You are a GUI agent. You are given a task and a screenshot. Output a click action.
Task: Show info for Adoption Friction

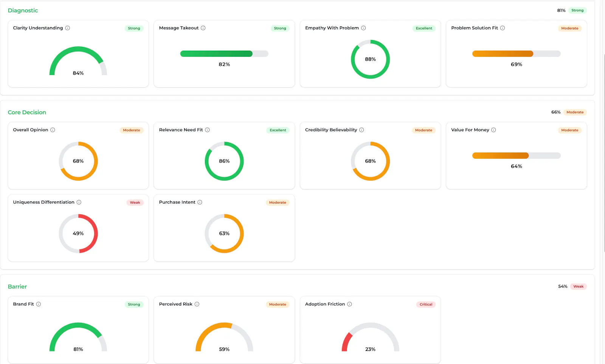click(x=350, y=304)
